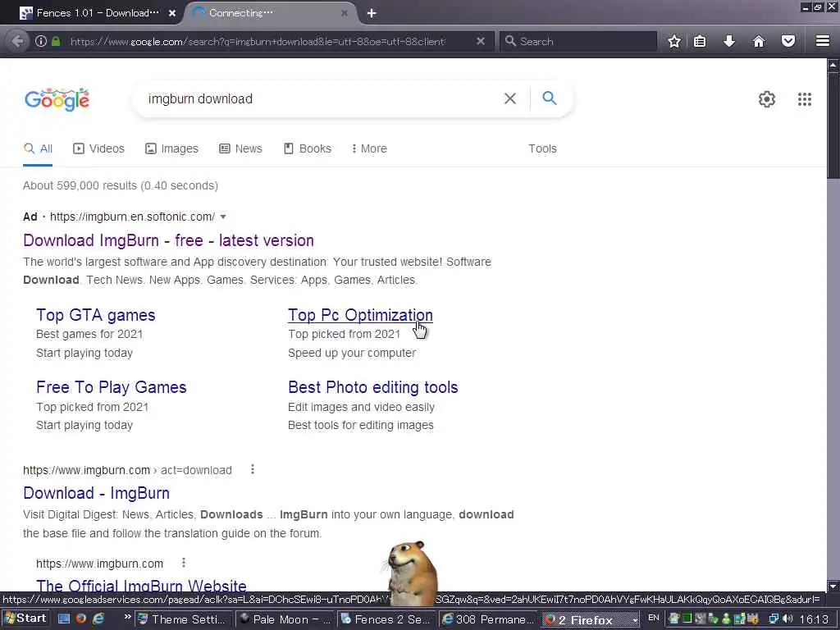
Task: Open the Windows Start button
Action: tap(25, 619)
